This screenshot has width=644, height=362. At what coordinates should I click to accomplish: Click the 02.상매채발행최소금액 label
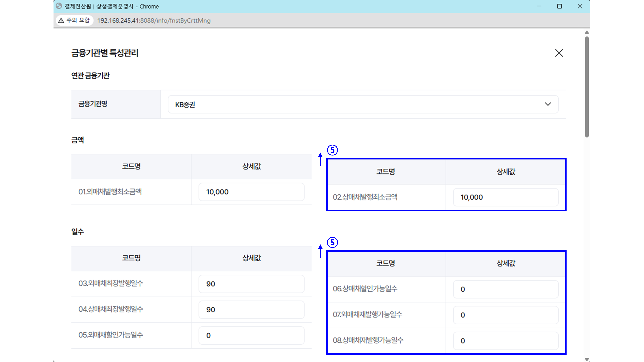[x=365, y=197]
